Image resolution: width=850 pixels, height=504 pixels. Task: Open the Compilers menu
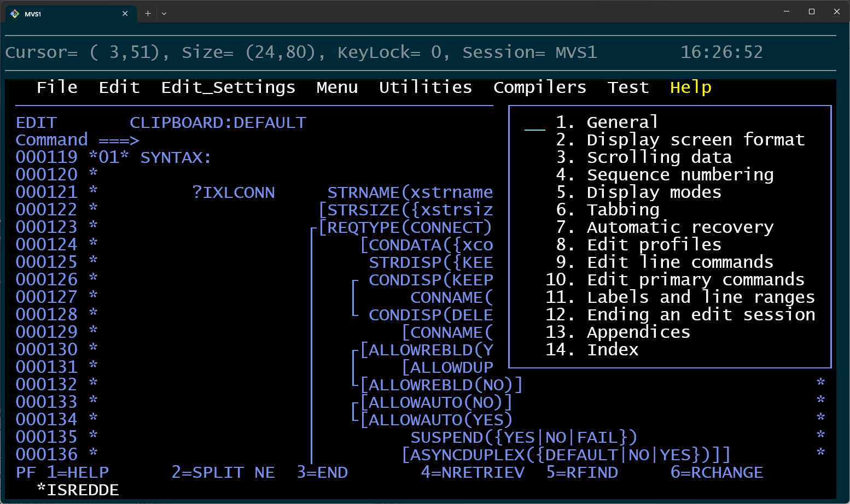click(539, 87)
